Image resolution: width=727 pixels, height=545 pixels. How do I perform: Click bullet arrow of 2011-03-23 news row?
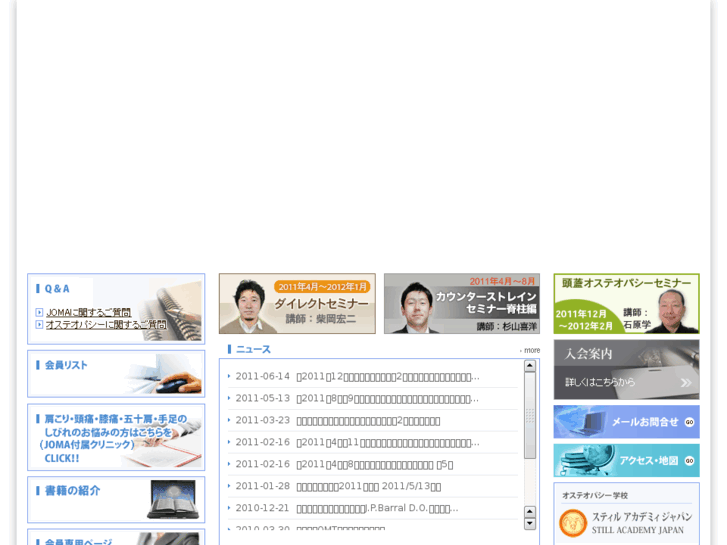coord(229,420)
